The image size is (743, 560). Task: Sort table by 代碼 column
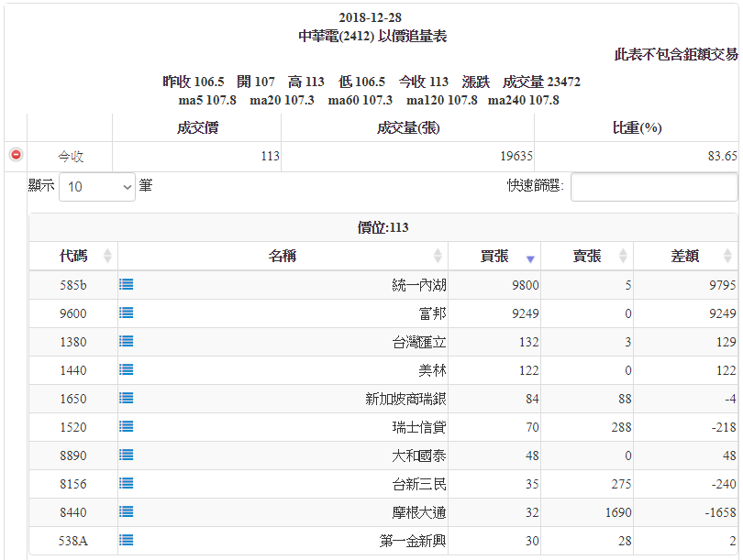pyautogui.click(x=73, y=257)
